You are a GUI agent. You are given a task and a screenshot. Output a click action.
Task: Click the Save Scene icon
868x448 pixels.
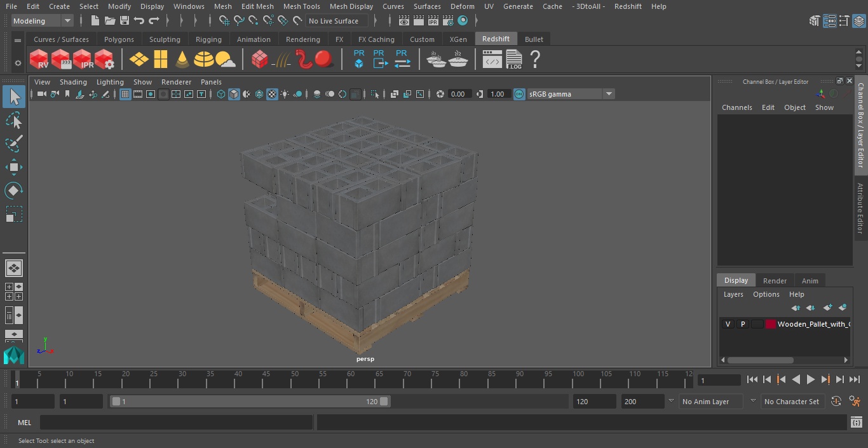point(125,21)
